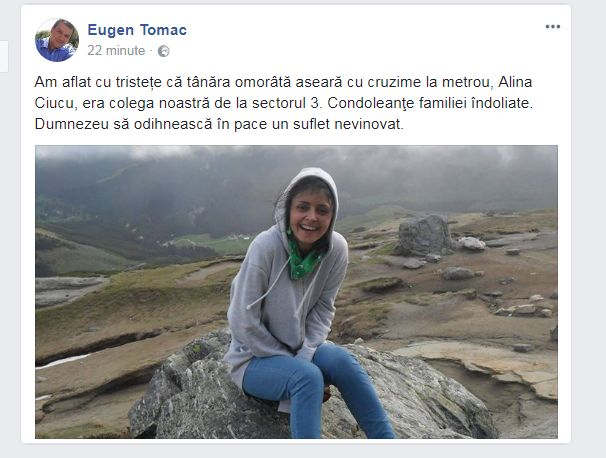Click the green valley in the photo's left background
The width and height of the screenshot is (606, 458).
[x=211, y=243]
